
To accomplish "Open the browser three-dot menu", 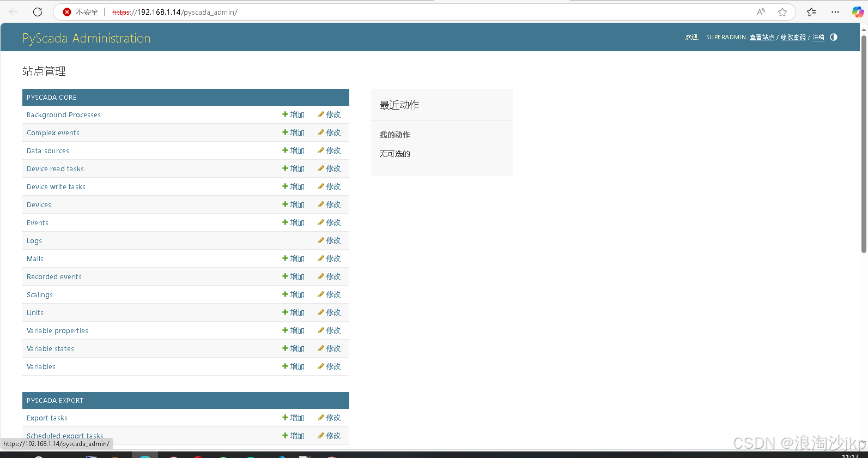I will (835, 12).
